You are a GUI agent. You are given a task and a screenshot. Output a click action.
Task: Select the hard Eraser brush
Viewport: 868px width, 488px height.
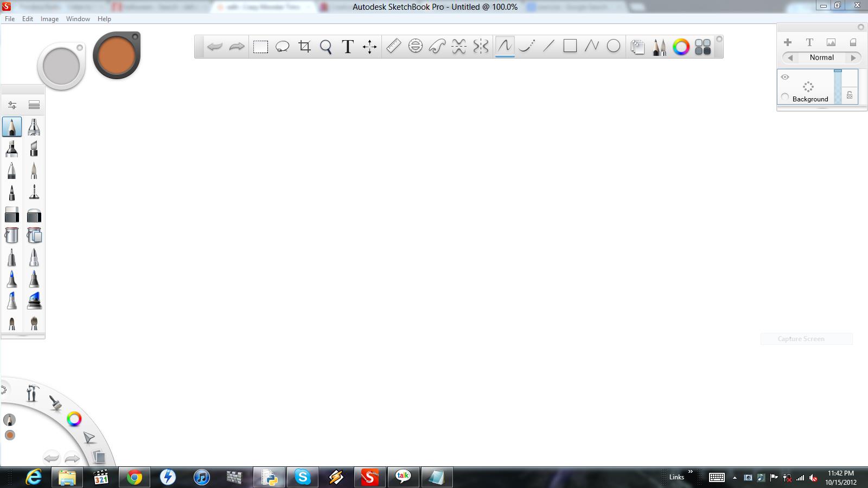[12, 215]
